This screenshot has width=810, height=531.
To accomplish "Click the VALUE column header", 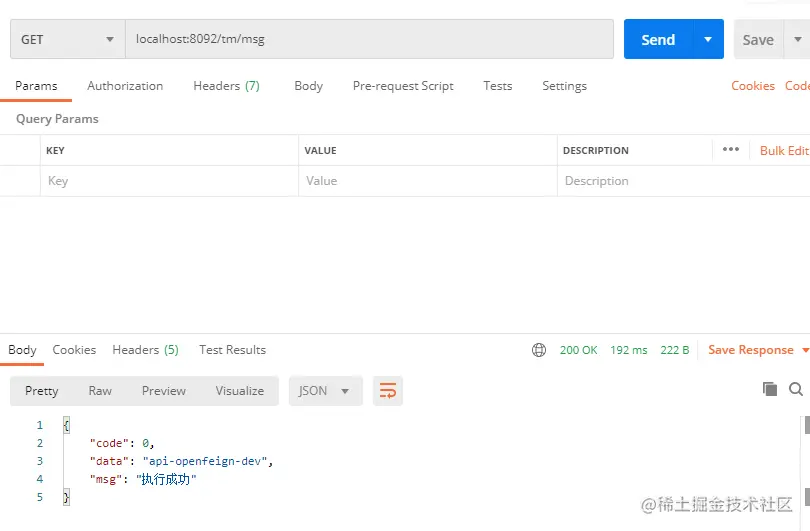I will 320,150.
